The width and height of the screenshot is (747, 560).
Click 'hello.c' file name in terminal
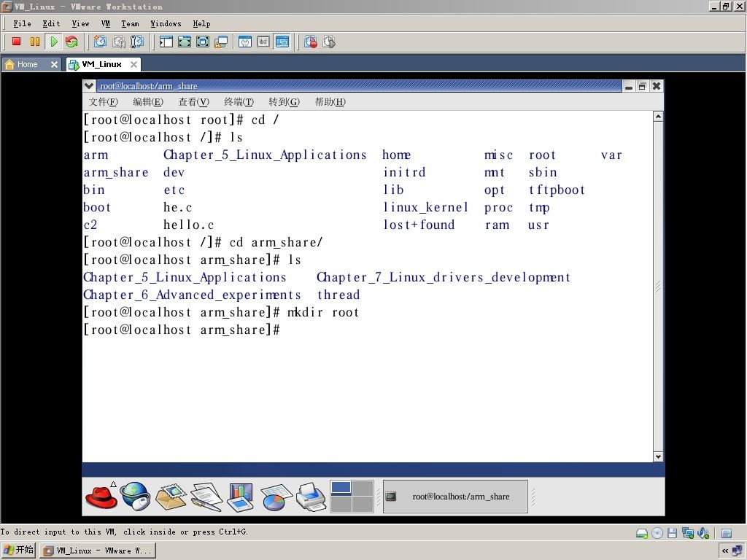[x=189, y=225]
